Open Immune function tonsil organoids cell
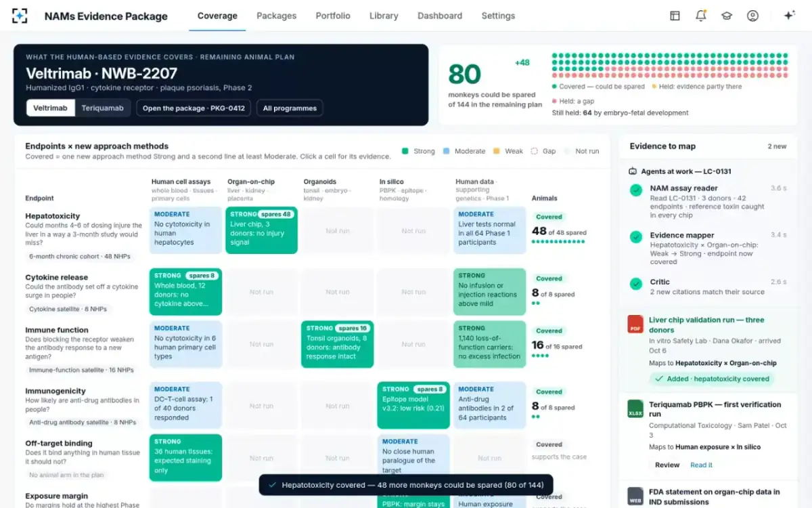Image resolution: width=812 pixels, height=508 pixels. pos(337,344)
